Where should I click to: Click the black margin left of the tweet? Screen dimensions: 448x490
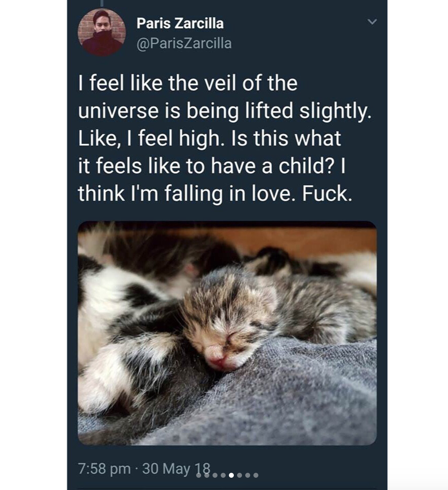[x=33, y=245]
